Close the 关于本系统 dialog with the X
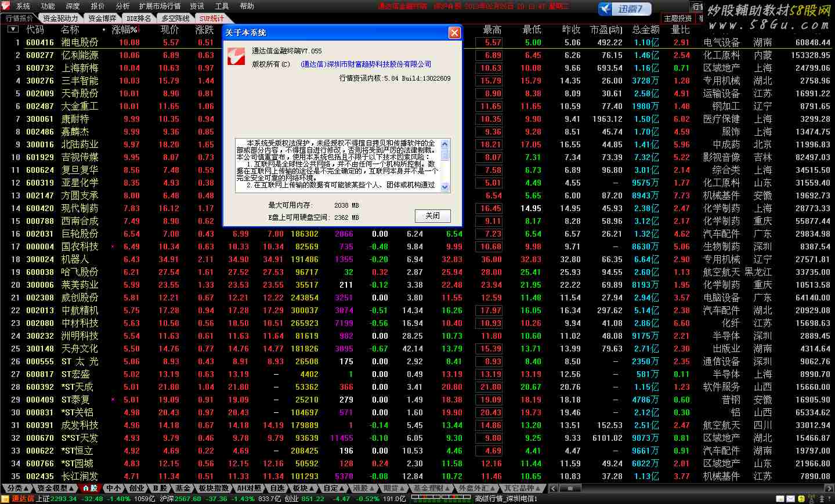 pos(454,32)
